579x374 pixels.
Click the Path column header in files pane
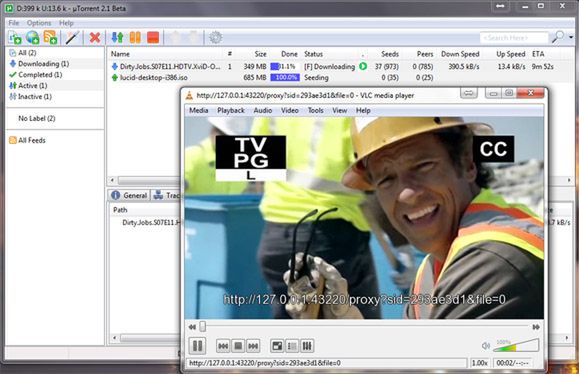120,210
